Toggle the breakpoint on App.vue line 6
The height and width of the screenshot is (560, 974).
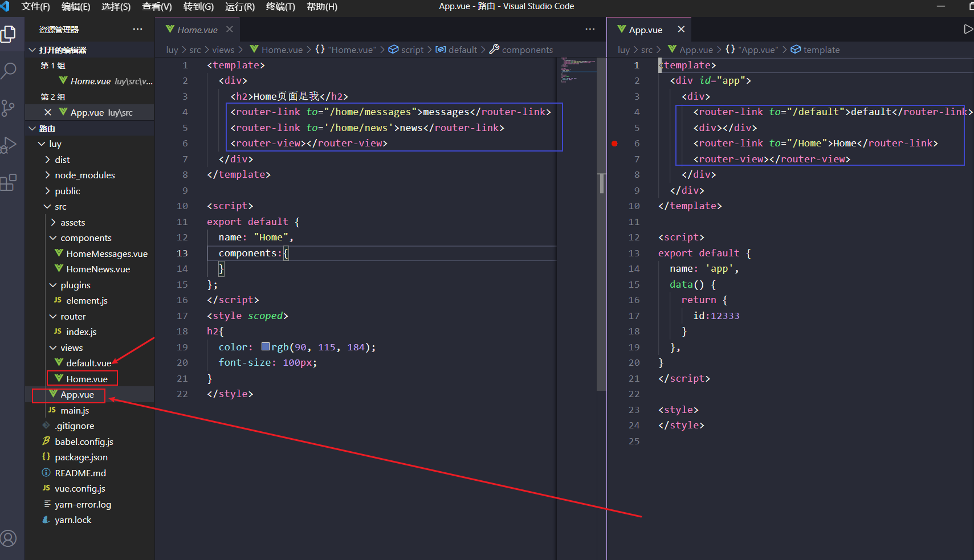pyautogui.click(x=614, y=144)
